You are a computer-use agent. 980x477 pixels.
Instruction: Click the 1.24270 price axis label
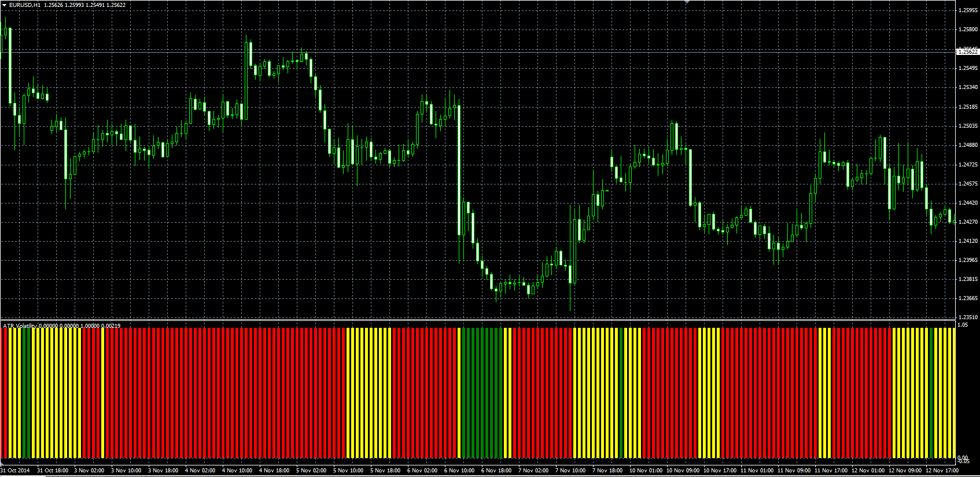(968, 222)
